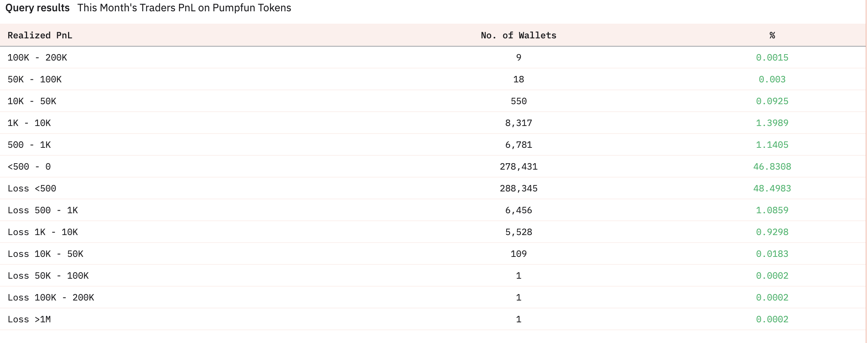This screenshot has width=868, height=343.
Task: Click the 46.8308 percentage value
Action: [x=772, y=167]
